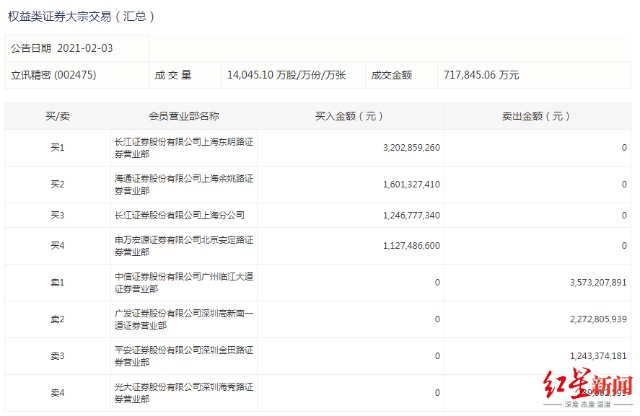
Task: Click the 买入金额（元）column header
Action: (x=349, y=116)
